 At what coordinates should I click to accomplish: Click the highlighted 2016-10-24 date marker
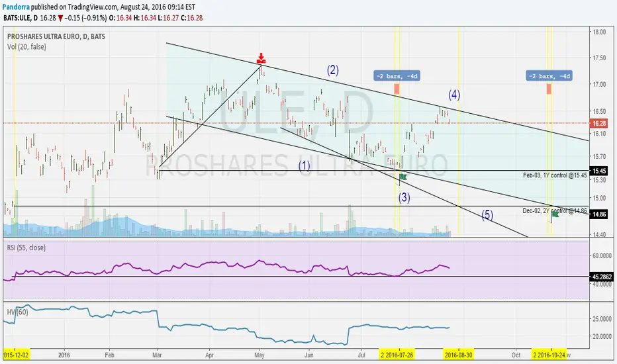tap(549, 355)
